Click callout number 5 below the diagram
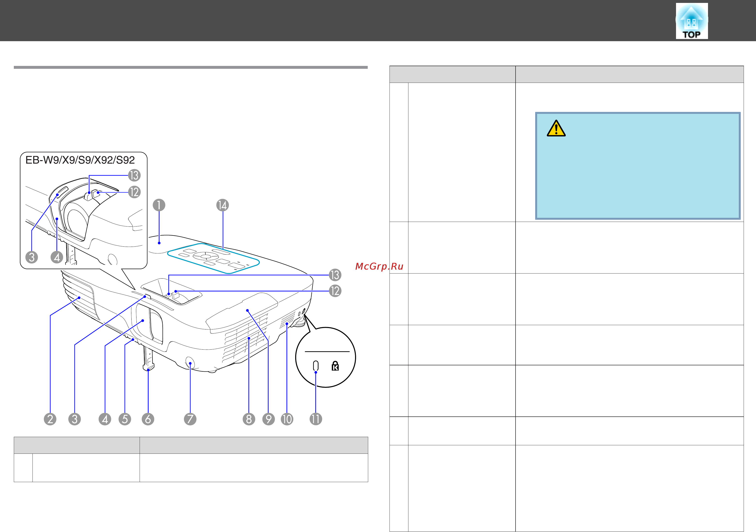This screenshot has height=532, width=756. [x=125, y=419]
